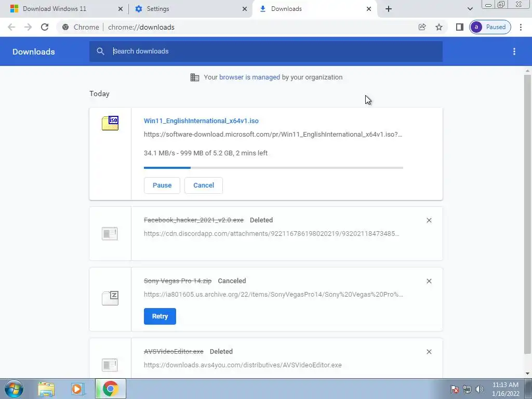Click the Sony Vegas Pro zip file icon

(x=110, y=298)
